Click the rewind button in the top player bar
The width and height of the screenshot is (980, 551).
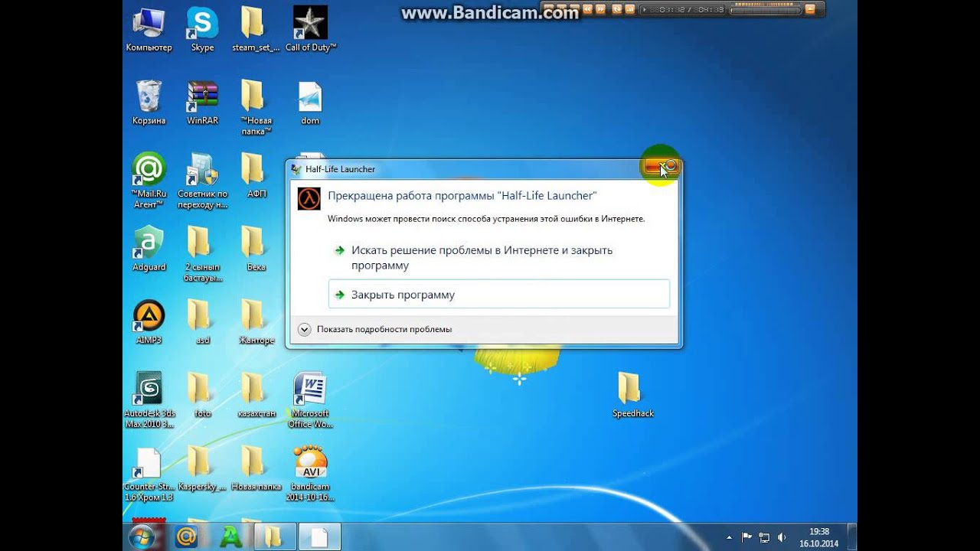[587, 9]
